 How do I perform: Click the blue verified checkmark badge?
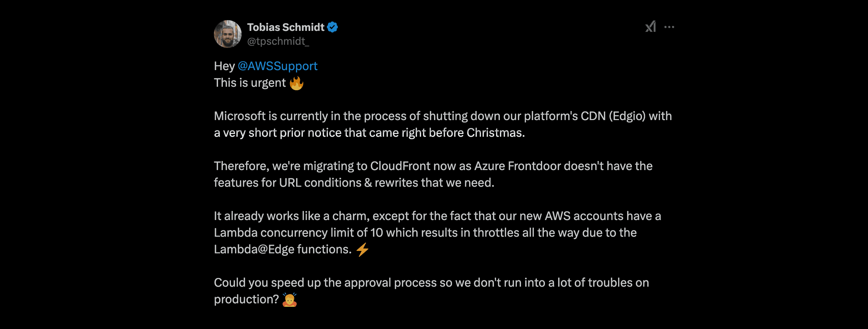332,27
